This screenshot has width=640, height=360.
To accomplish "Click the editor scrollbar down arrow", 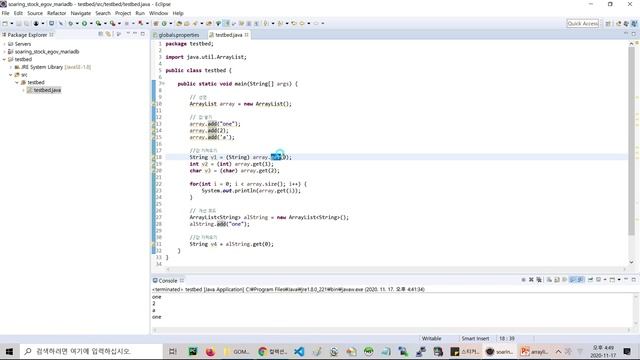I will [631, 262].
